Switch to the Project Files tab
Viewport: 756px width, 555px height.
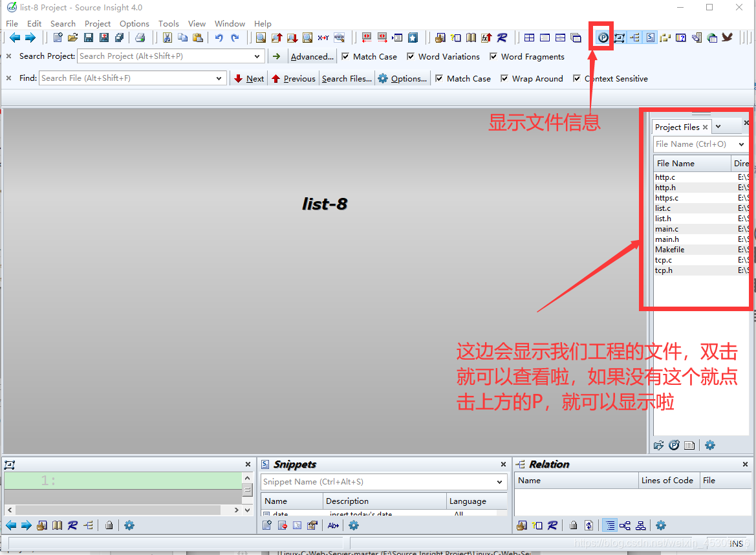tap(677, 127)
